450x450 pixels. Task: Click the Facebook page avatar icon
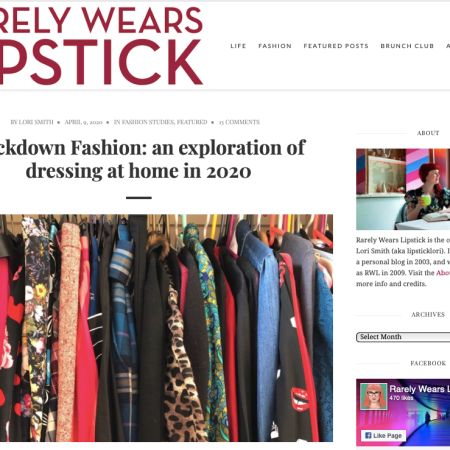coord(374,396)
